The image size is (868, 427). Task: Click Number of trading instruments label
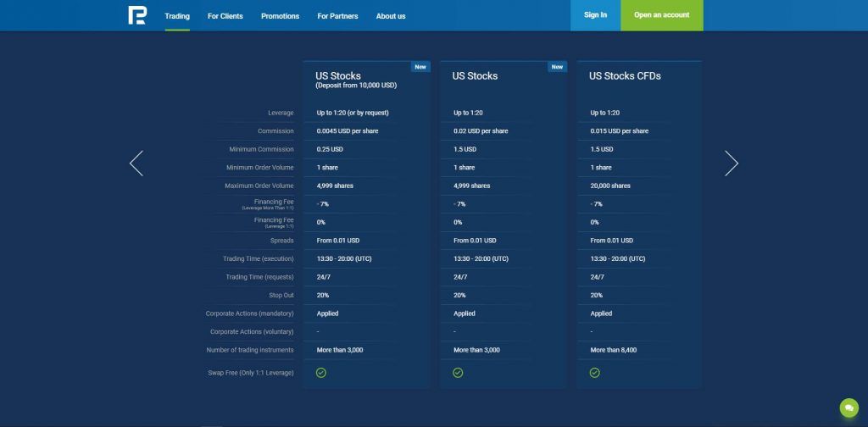[250, 350]
